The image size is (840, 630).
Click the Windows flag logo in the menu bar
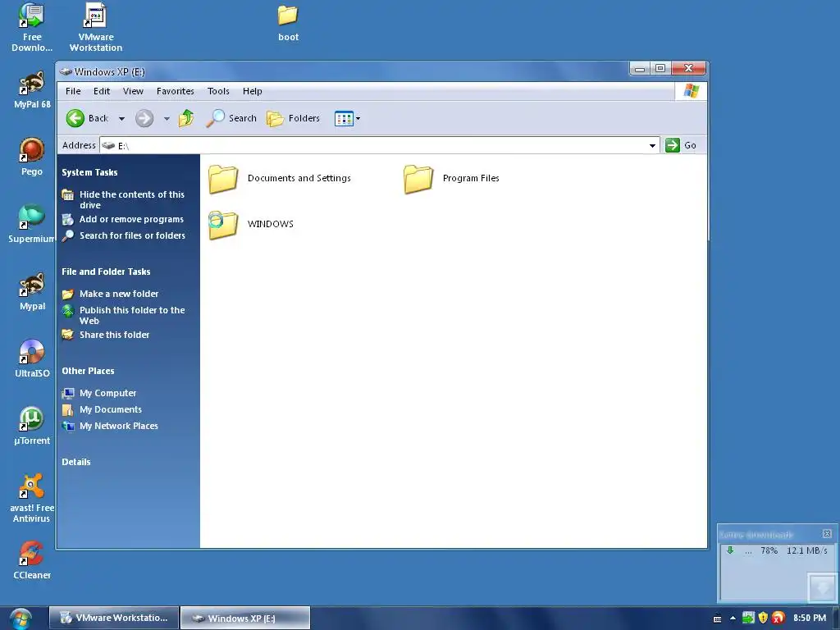tap(691, 91)
